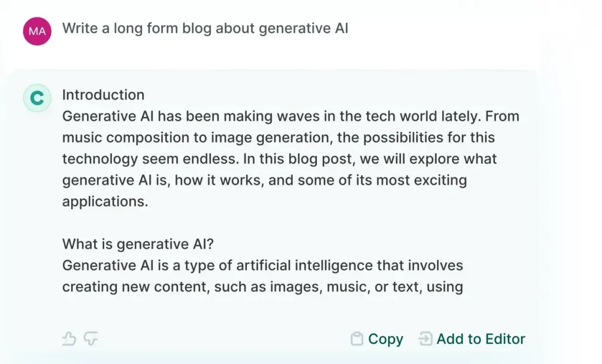Click the thumbs up feedback icon
This screenshot has width=602, height=364.
click(69, 338)
